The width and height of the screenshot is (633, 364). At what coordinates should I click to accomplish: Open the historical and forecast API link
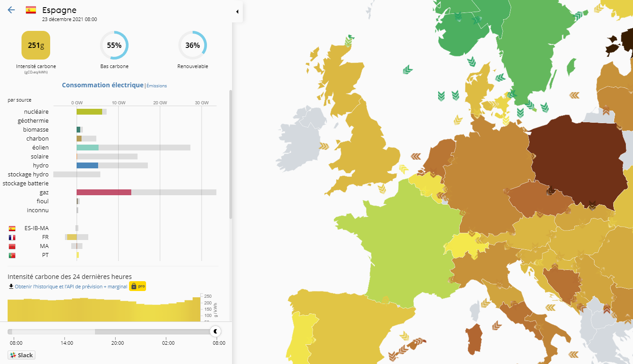coord(71,287)
